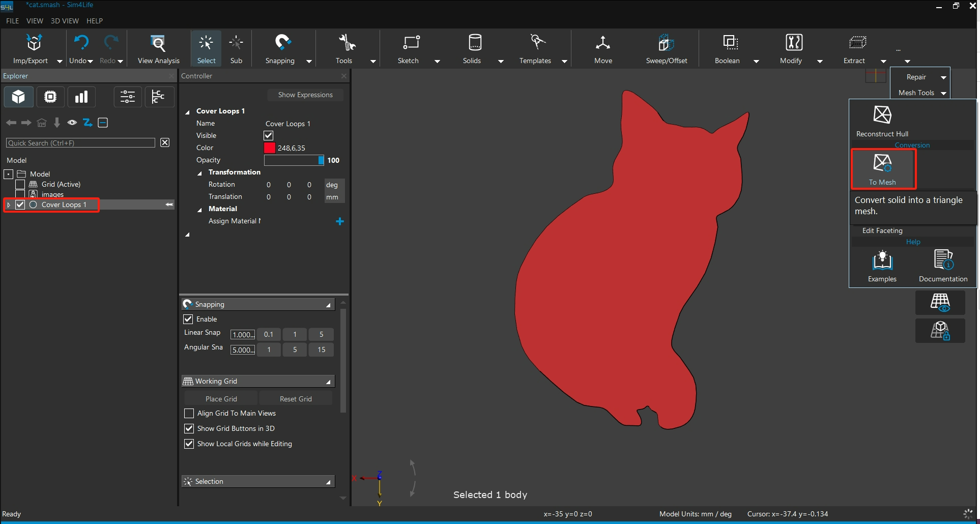Open the FILE menu
The image size is (980, 524).
(12, 21)
